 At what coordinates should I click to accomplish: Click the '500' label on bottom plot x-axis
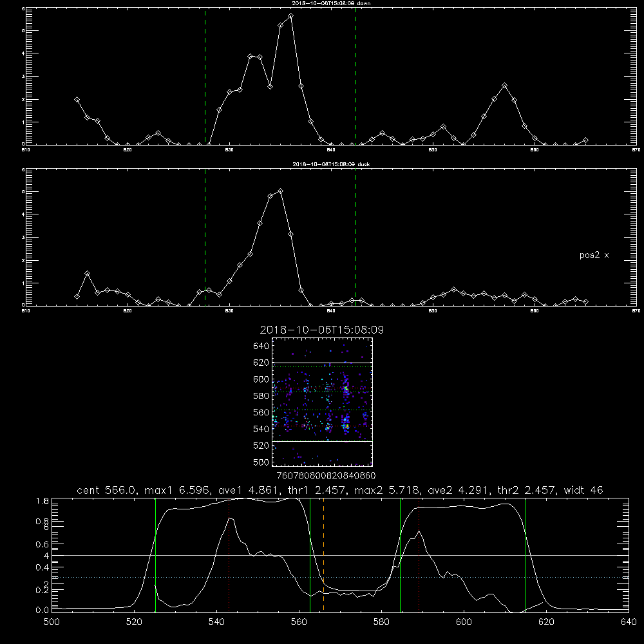[x=52, y=622]
